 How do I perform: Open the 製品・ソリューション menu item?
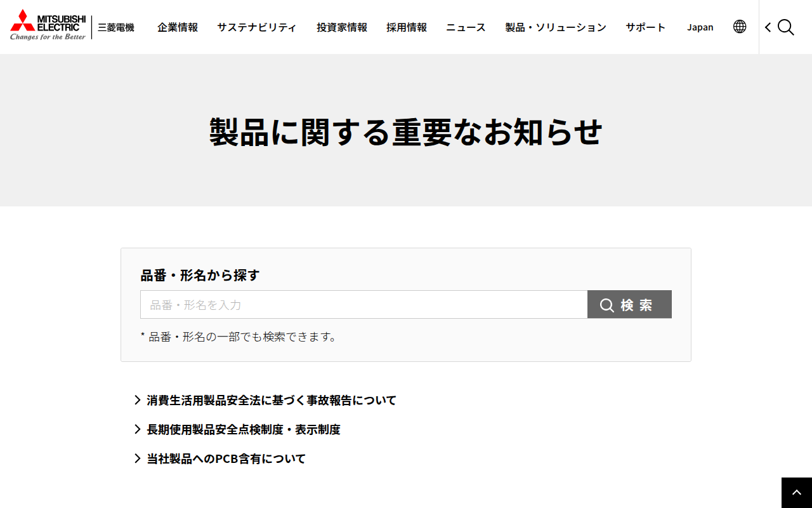tap(556, 27)
